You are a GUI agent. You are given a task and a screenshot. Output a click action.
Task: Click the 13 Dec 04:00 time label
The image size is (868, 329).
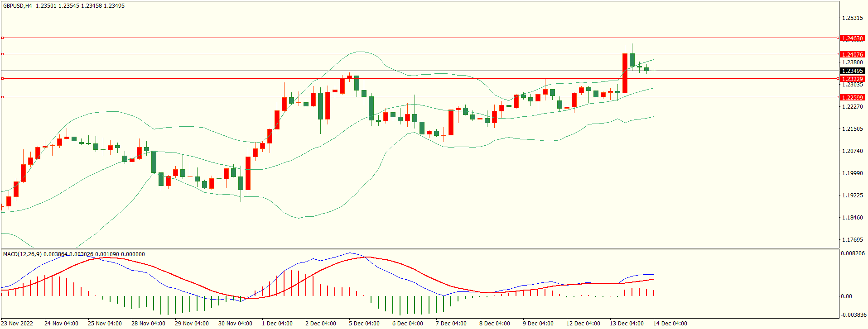tap(627, 323)
